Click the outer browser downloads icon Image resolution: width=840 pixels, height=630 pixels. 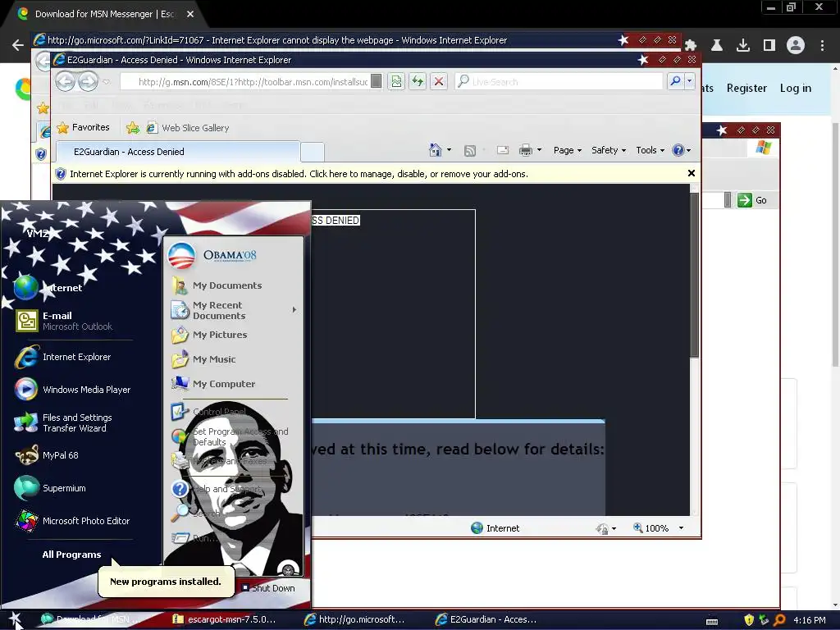[x=743, y=45]
